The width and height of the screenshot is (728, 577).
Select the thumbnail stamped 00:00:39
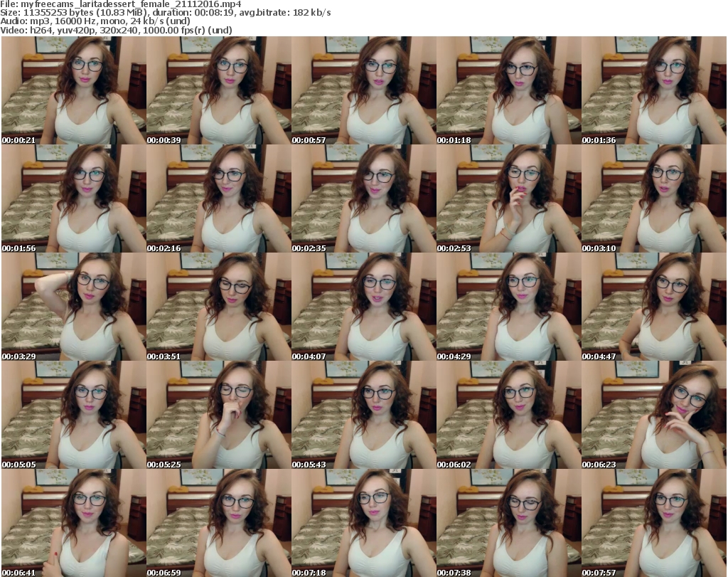pos(219,90)
